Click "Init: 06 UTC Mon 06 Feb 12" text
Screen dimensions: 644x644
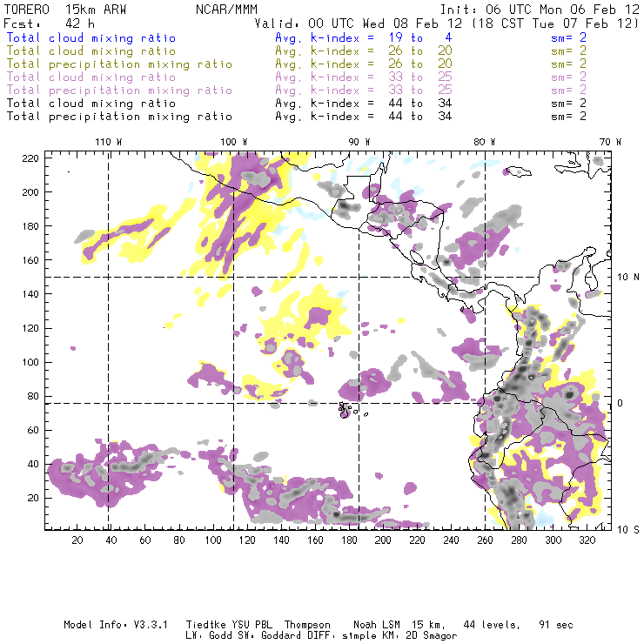click(x=540, y=10)
